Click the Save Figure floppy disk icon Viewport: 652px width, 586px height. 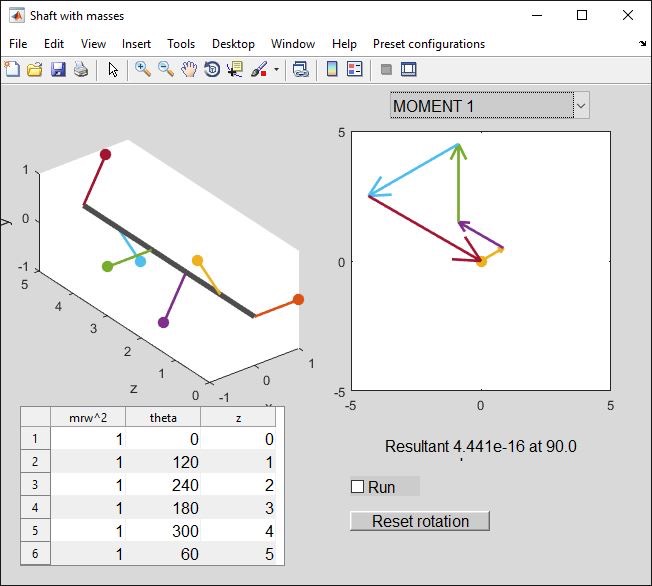click(x=58, y=69)
